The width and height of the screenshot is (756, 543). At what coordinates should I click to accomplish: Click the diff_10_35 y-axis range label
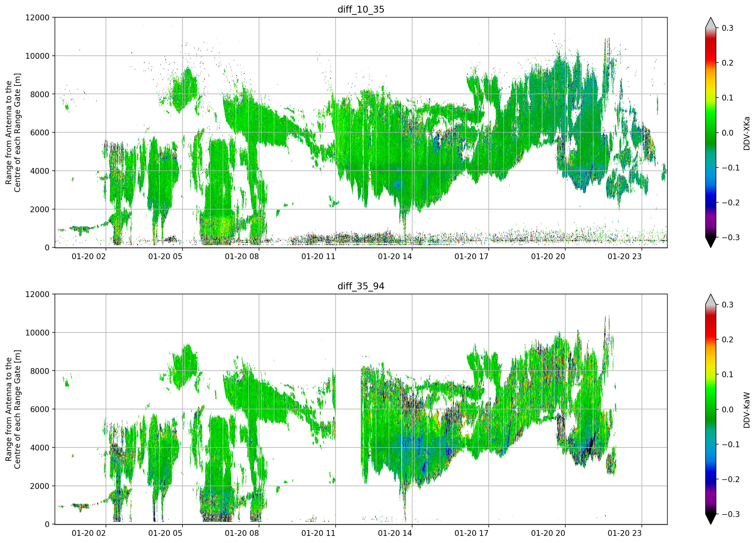[13, 132]
